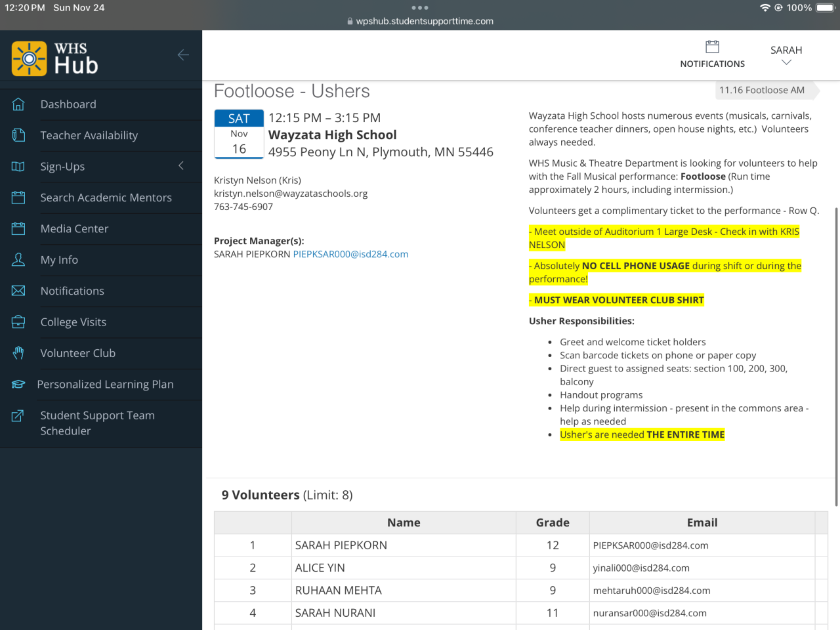The image size is (840, 630).
Task: Select the SARAH NURANI volunteer name
Action: (x=335, y=613)
